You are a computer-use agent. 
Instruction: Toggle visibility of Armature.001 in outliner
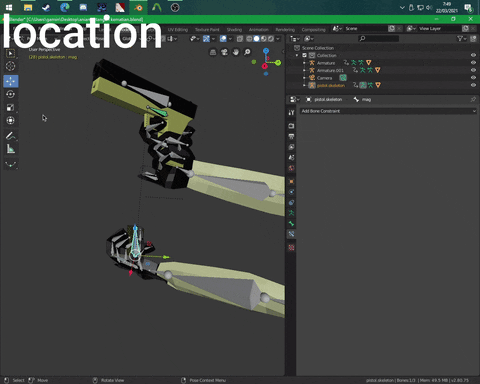coord(473,70)
